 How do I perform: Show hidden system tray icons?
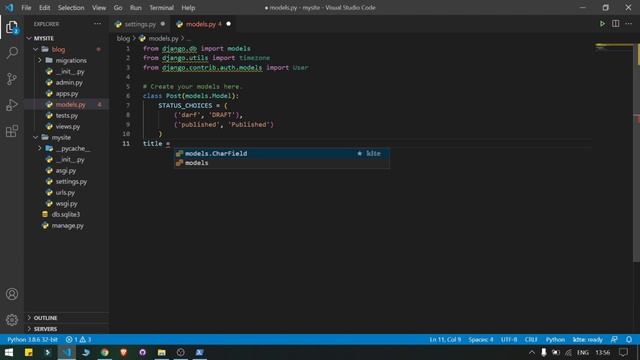click(531, 352)
